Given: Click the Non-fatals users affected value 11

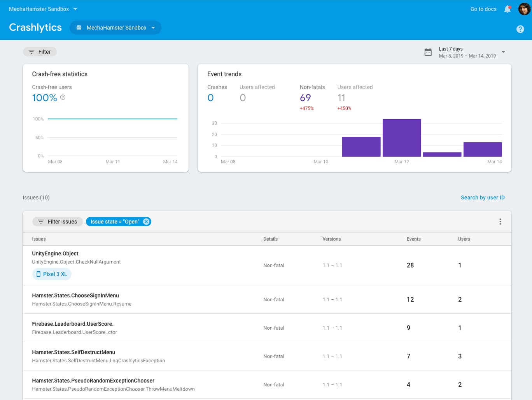Looking at the screenshot, I should (x=341, y=98).
